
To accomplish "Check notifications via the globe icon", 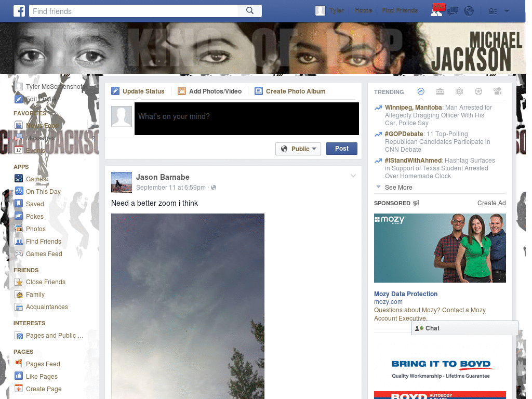I will tap(469, 10).
